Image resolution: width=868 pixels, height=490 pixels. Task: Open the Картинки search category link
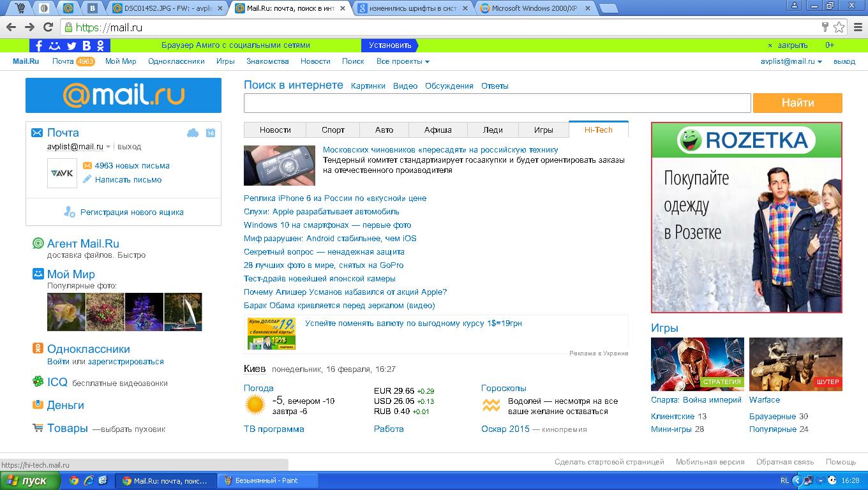coord(368,85)
